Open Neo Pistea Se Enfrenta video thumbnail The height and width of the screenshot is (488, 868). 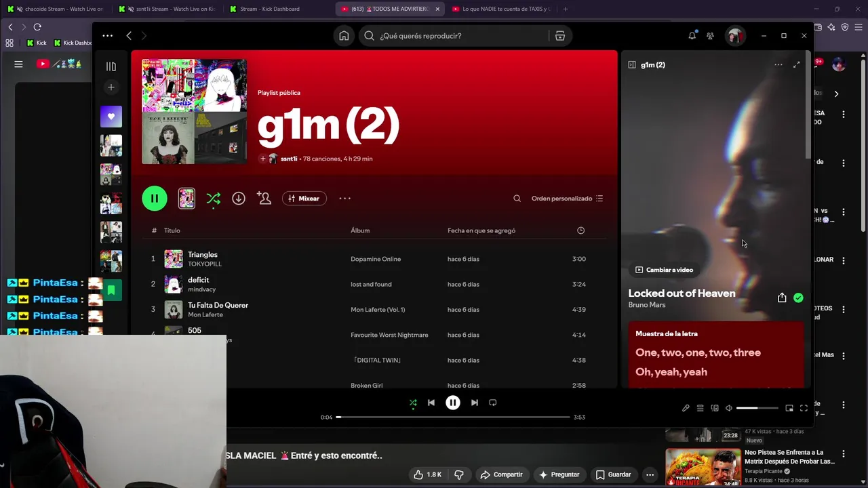[x=703, y=467]
